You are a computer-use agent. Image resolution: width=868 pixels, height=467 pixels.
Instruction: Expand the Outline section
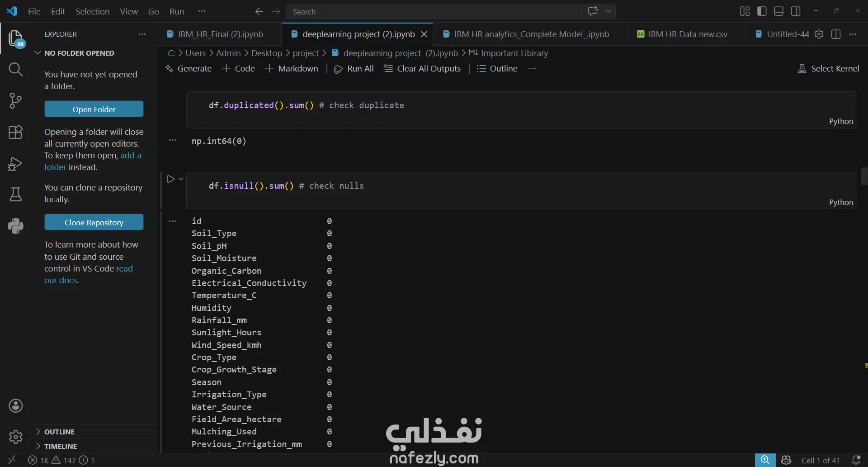[x=94, y=432]
